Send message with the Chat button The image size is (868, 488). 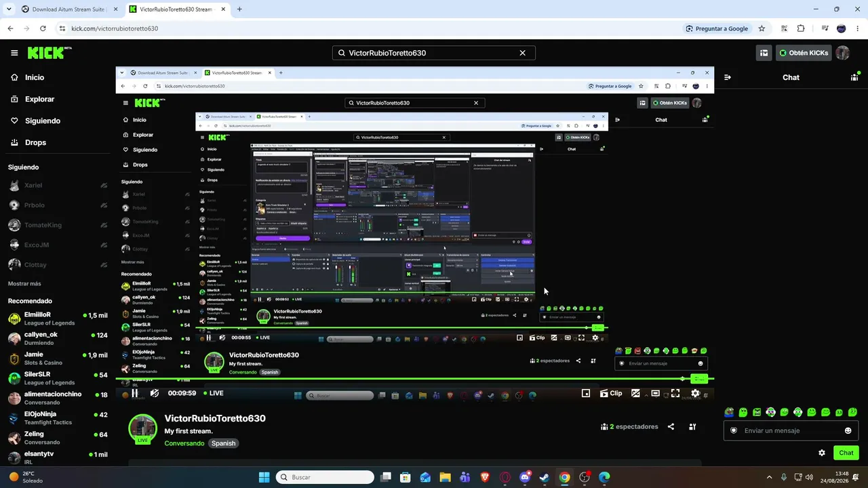846,453
